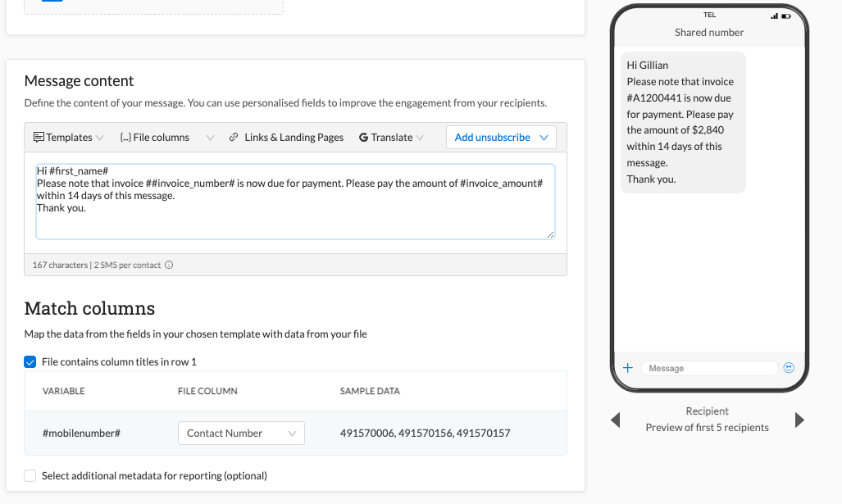The image size is (842, 504).
Task: Click the Add unsubscribe button
Action: [x=501, y=138]
